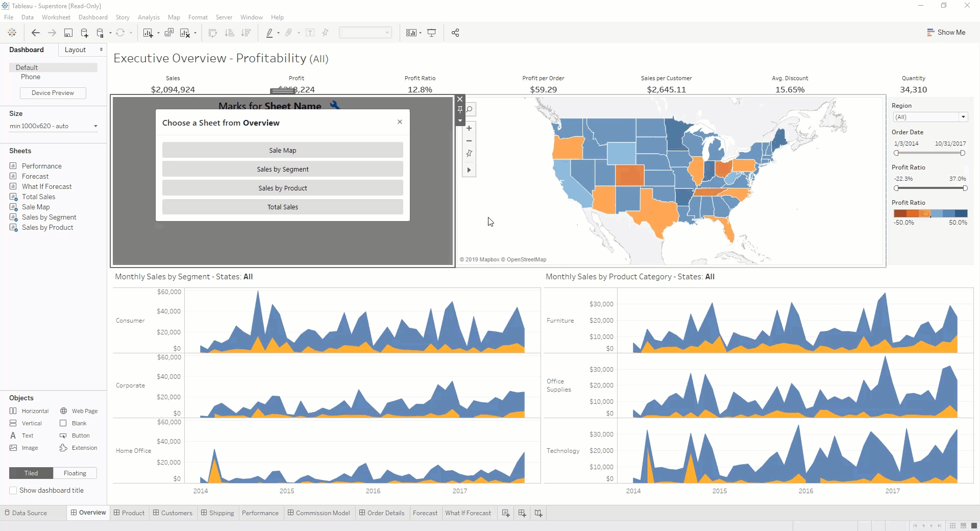Open Show/Hide Cards dropdown arrow
Viewport: 980px width, 531px height.
[x=420, y=33]
